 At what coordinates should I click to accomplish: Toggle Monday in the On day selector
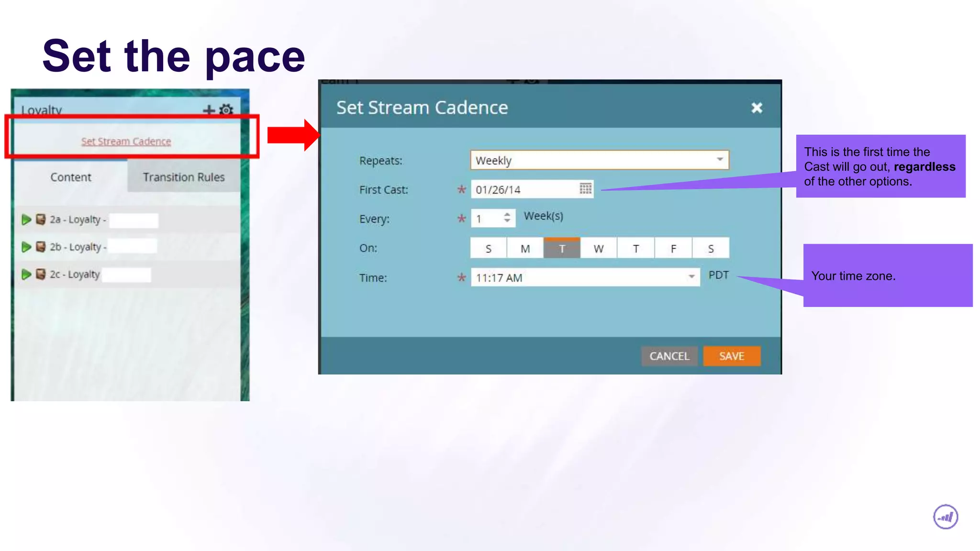coord(525,248)
